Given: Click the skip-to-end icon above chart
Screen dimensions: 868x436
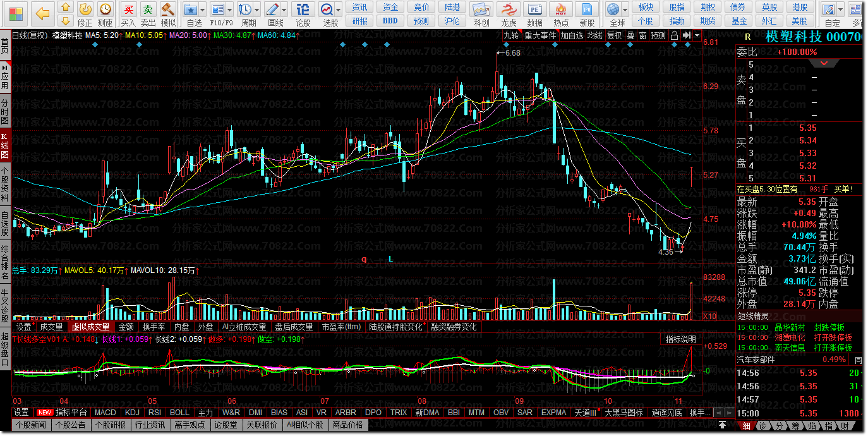Looking at the screenshot, I should (x=687, y=35).
